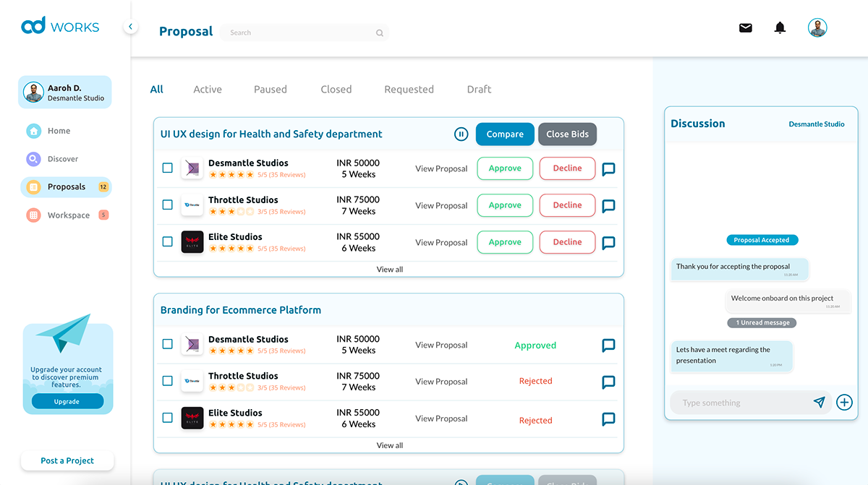Send the chat message with paper plane
The height and width of the screenshot is (485, 868).
[x=819, y=403]
